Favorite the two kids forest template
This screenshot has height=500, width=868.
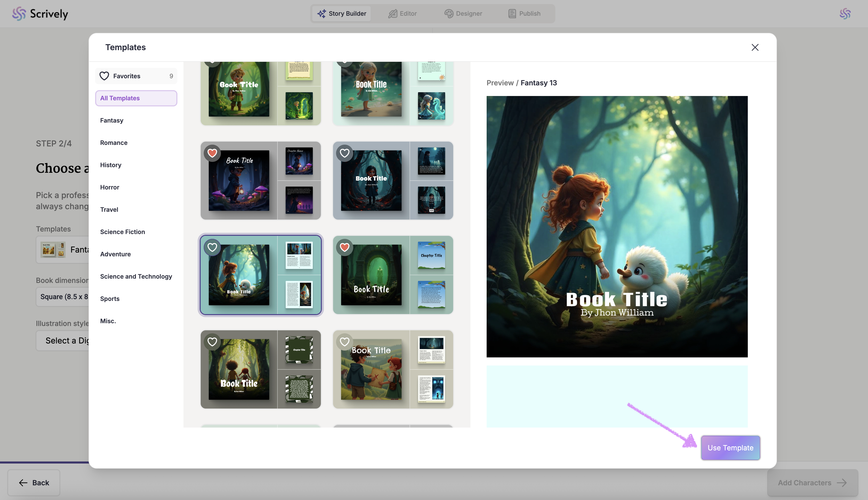[x=212, y=342]
